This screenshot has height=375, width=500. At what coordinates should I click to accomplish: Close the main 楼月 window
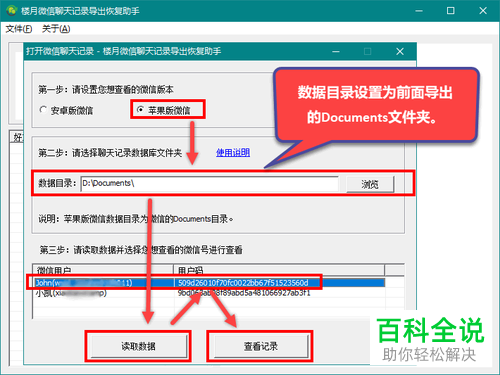[483, 11]
